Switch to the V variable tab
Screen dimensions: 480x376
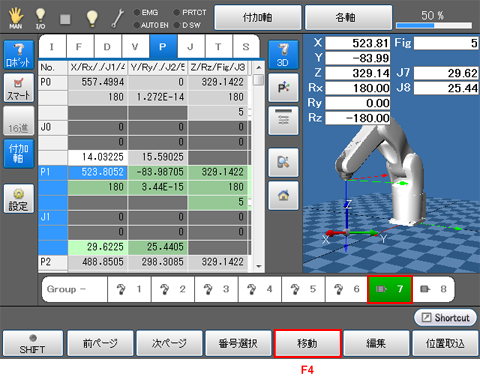point(135,47)
